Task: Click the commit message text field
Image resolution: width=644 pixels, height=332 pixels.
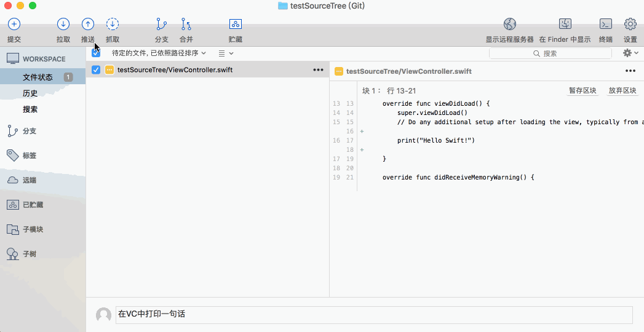Action: pos(374,314)
